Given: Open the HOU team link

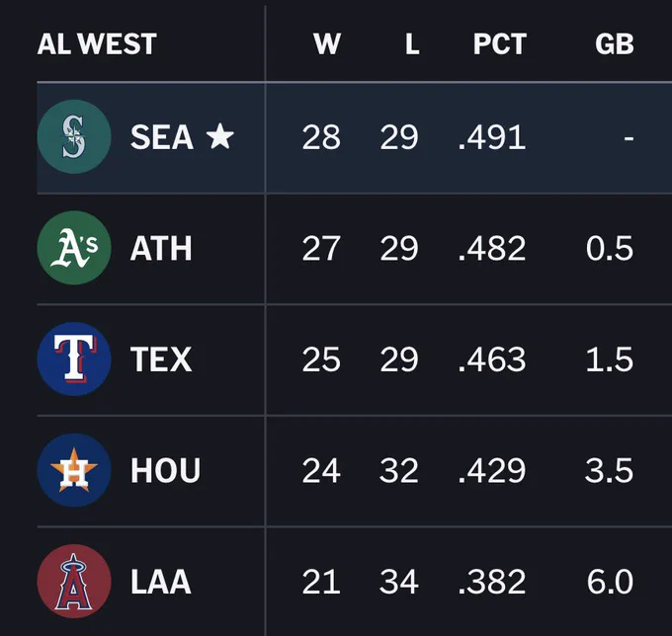Looking at the screenshot, I should pos(165,470).
